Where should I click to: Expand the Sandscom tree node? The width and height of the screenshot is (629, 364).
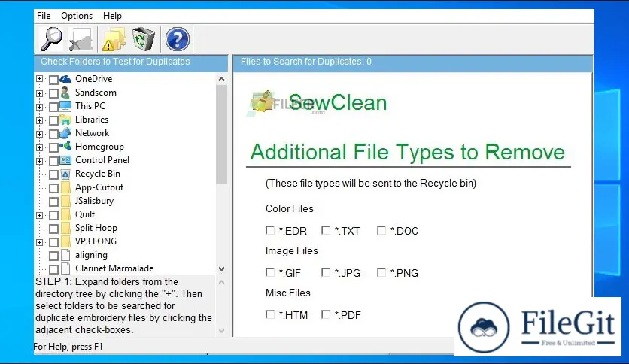click(x=39, y=93)
